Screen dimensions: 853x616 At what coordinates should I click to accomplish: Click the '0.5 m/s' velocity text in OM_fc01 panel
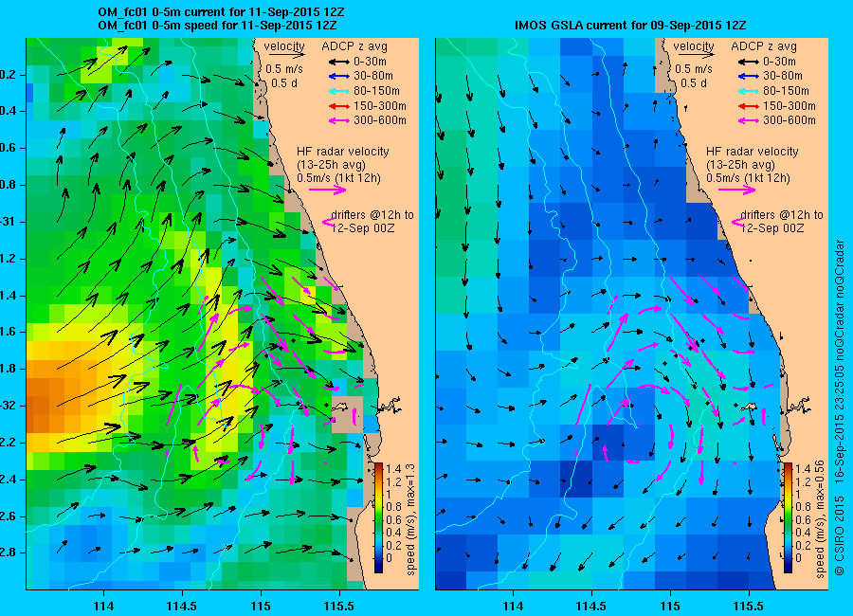[284, 69]
